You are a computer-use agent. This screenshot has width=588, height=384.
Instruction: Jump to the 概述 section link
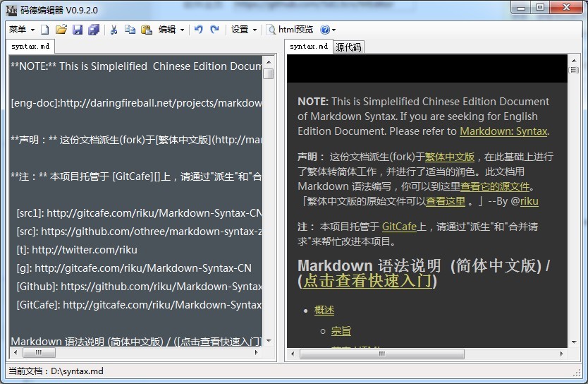[x=324, y=311]
